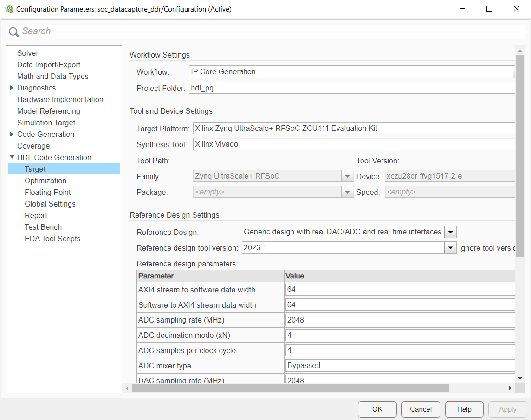Open the Solver settings page

[28, 53]
